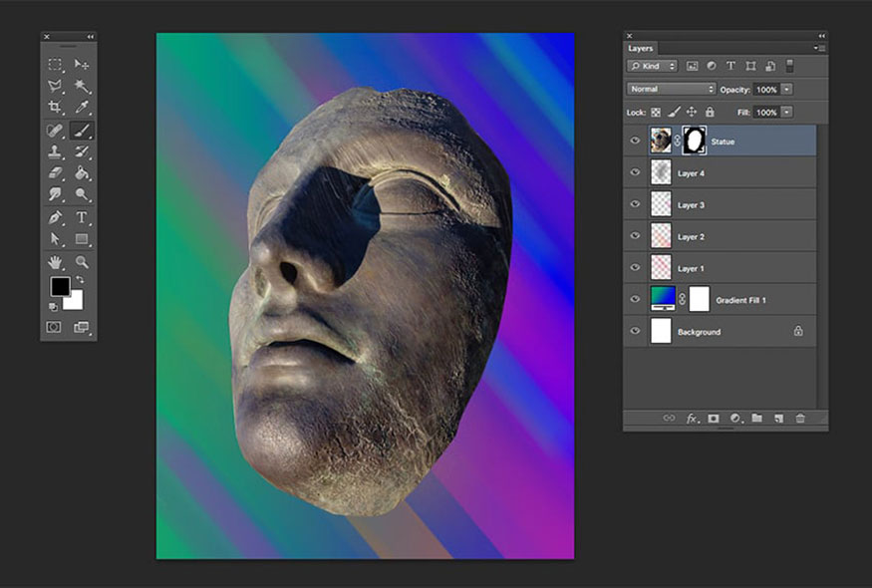Switch to the Layers tab

(641, 49)
